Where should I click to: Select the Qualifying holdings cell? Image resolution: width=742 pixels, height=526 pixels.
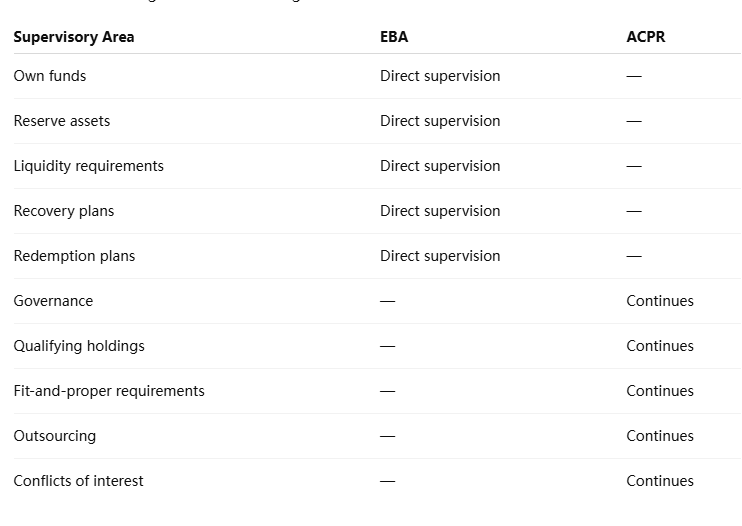coord(79,346)
